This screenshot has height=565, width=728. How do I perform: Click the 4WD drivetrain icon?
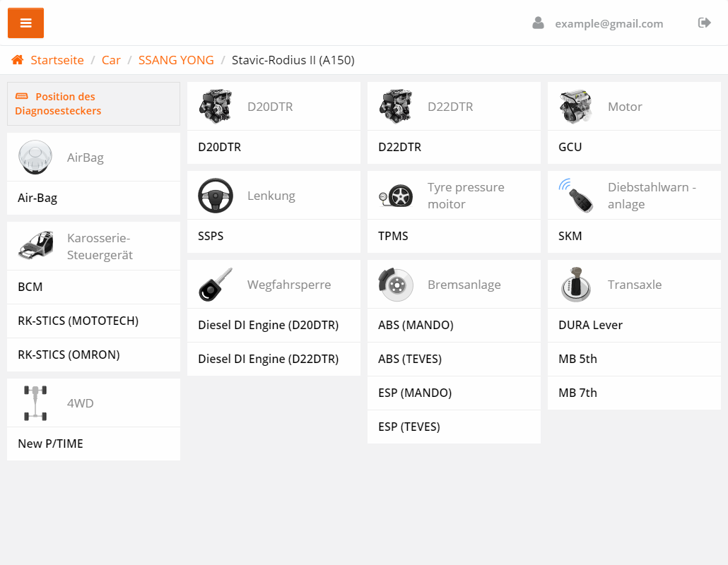pos(35,403)
